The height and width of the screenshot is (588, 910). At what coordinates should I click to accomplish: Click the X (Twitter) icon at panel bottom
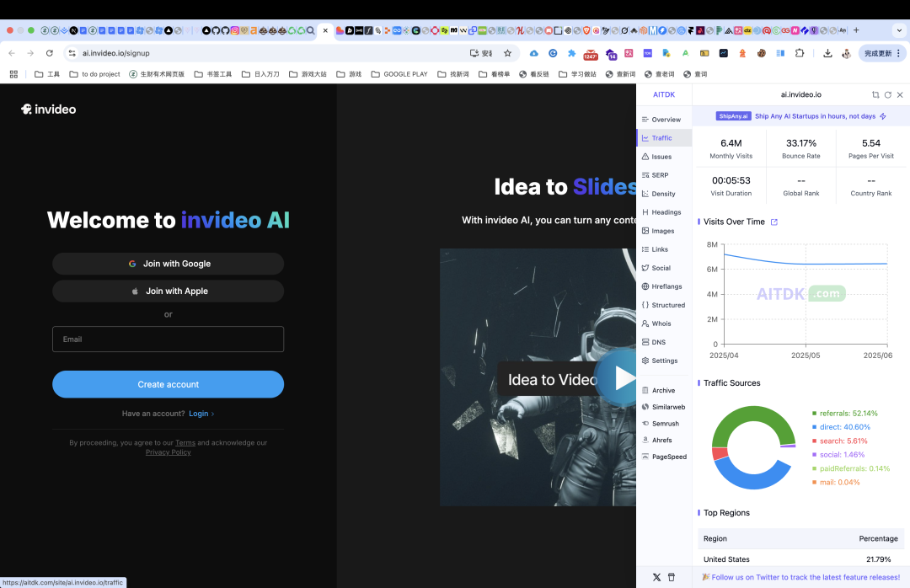pos(656,577)
